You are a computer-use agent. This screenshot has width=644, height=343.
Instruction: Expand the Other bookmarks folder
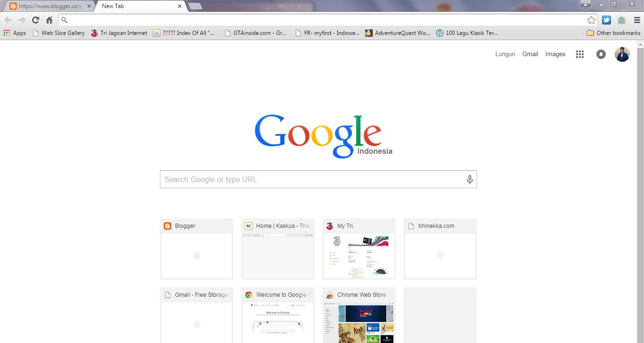(613, 33)
